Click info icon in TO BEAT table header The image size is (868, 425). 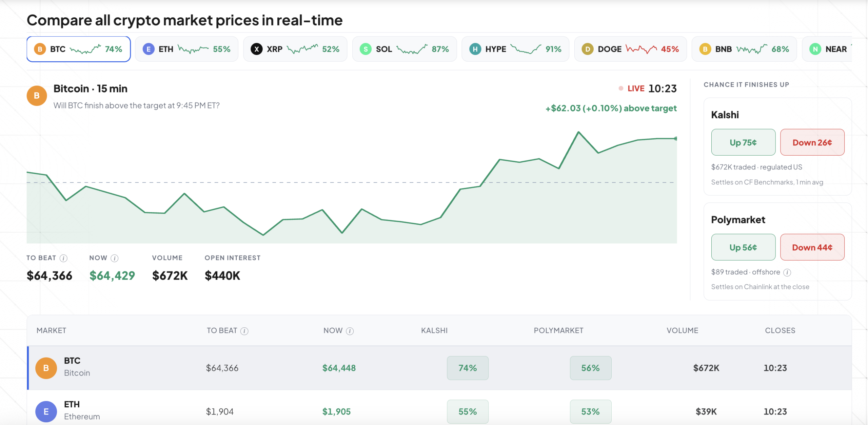tap(244, 331)
